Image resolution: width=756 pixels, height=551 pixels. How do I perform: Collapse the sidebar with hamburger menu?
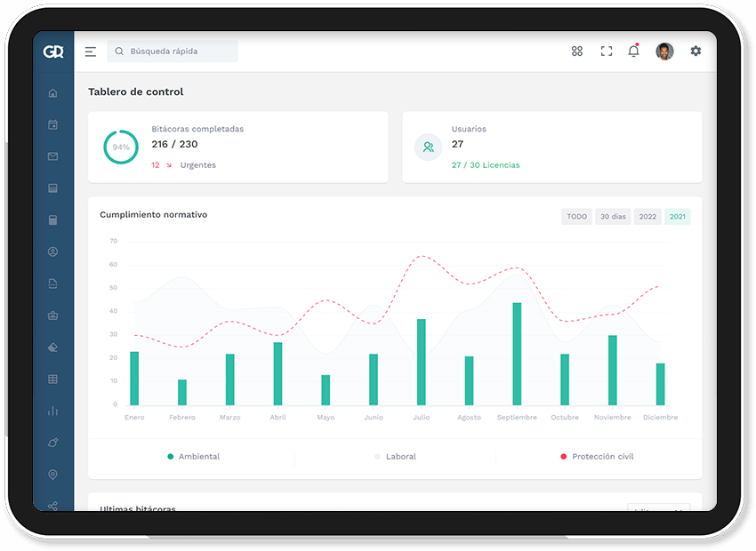coord(91,52)
